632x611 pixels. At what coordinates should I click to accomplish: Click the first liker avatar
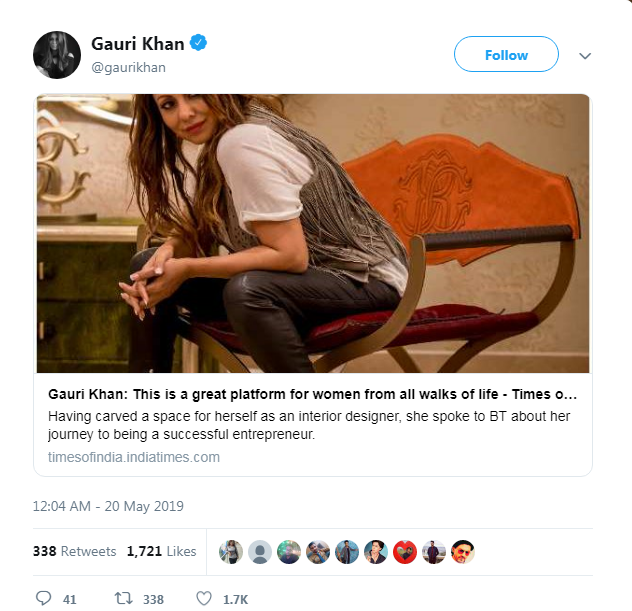231,552
